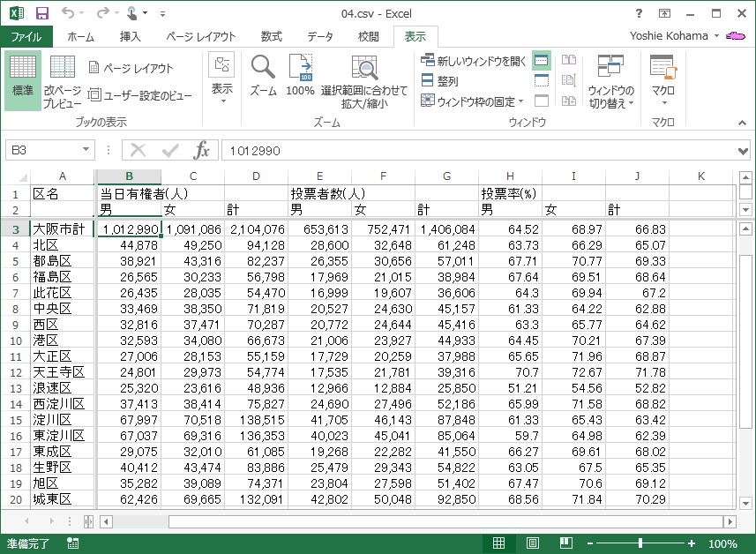Open the ファイル tab
This screenshot has width=756, height=554.
click(x=26, y=37)
